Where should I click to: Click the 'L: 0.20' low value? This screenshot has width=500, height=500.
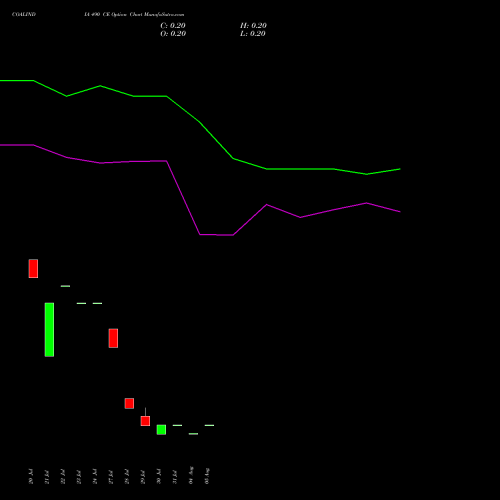[253, 34]
